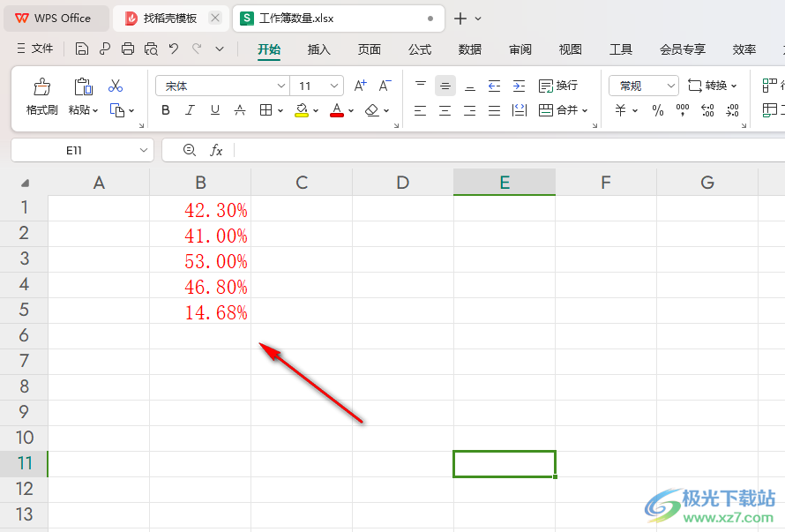Click the Redo arrow
Image resolution: width=785 pixels, height=532 pixels.
[x=197, y=49]
